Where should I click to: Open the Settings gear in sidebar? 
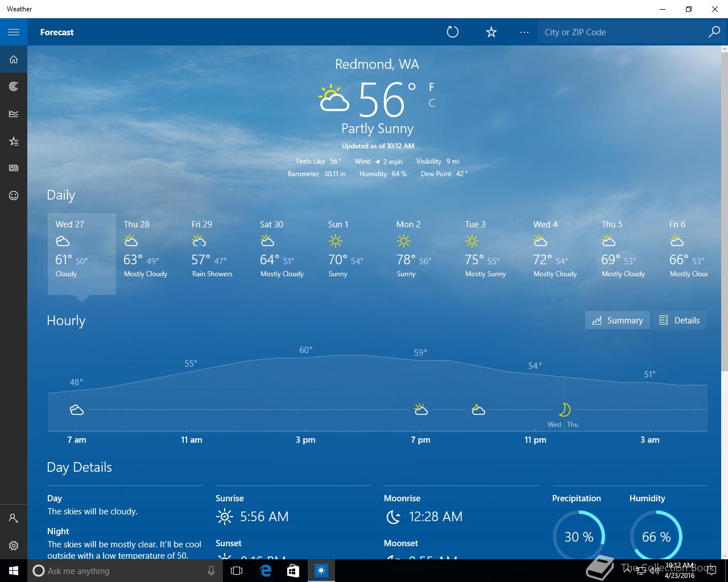pyautogui.click(x=14, y=546)
